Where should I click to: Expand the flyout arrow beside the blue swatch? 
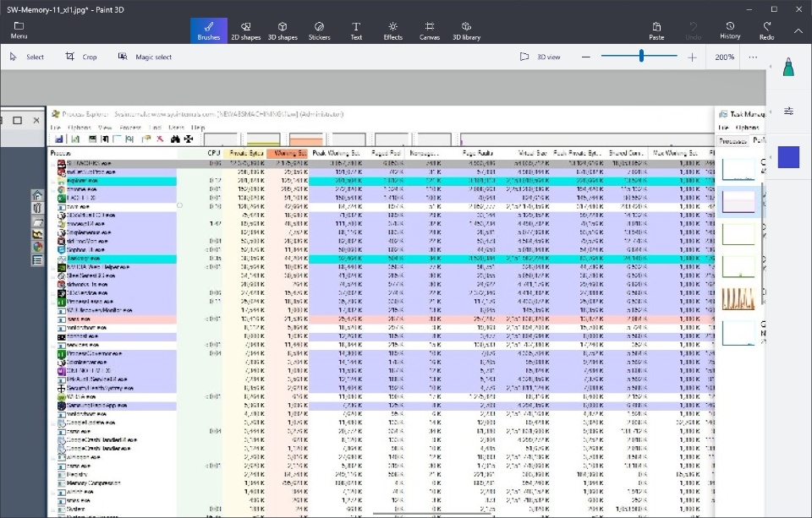click(770, 157)
